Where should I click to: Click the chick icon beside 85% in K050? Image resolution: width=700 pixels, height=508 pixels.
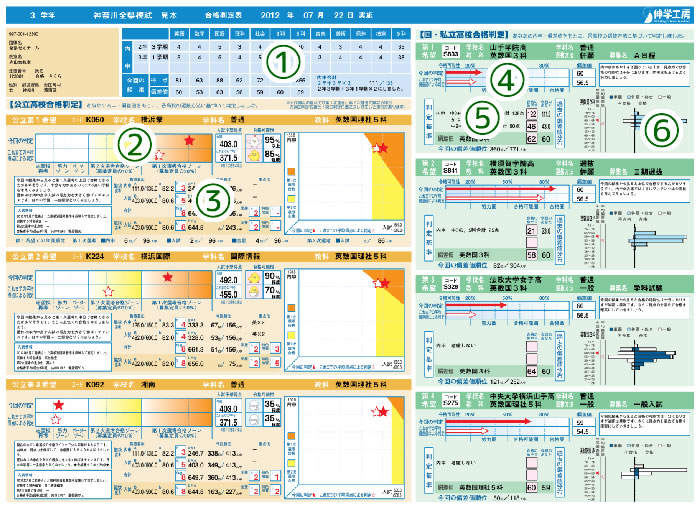254,155
